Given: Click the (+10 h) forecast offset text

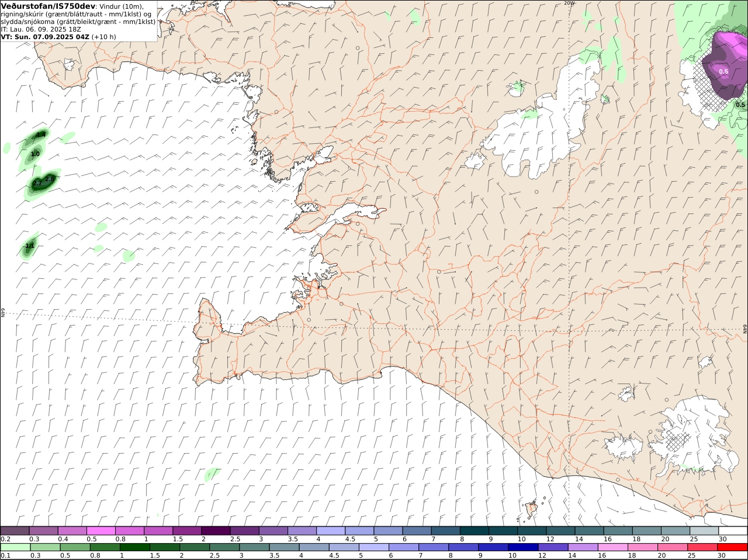Looking at the screenshot, I should click(x=103, y=37).
